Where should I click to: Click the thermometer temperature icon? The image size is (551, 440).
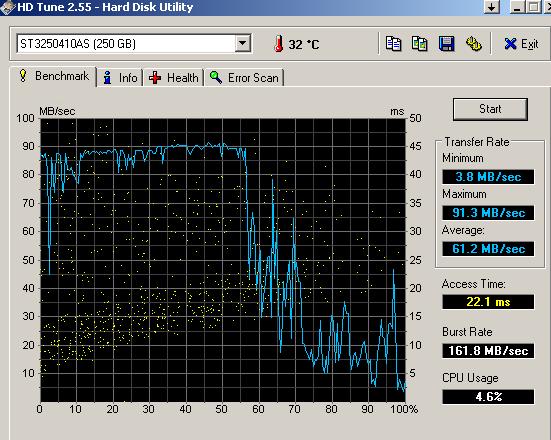(279, 44)
